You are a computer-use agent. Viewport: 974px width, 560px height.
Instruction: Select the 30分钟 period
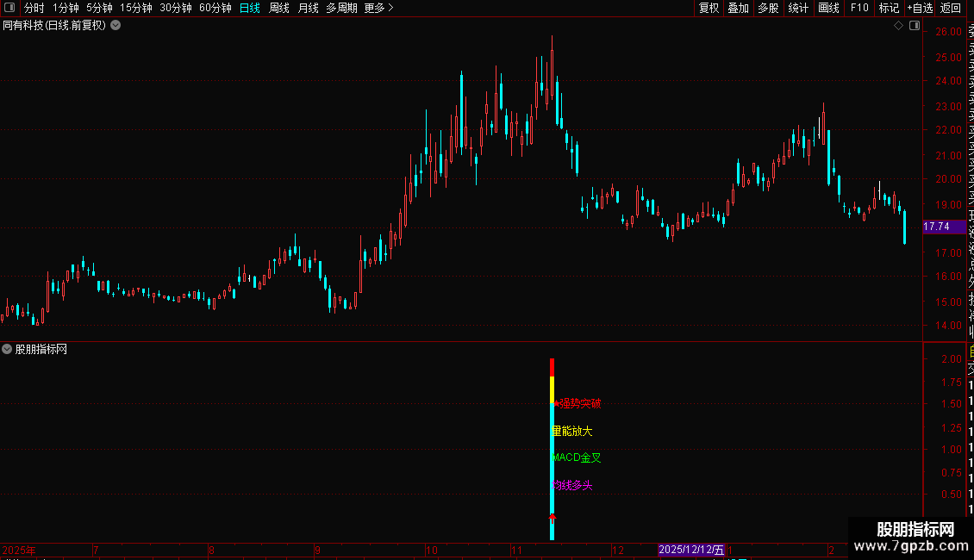[176, 8]
